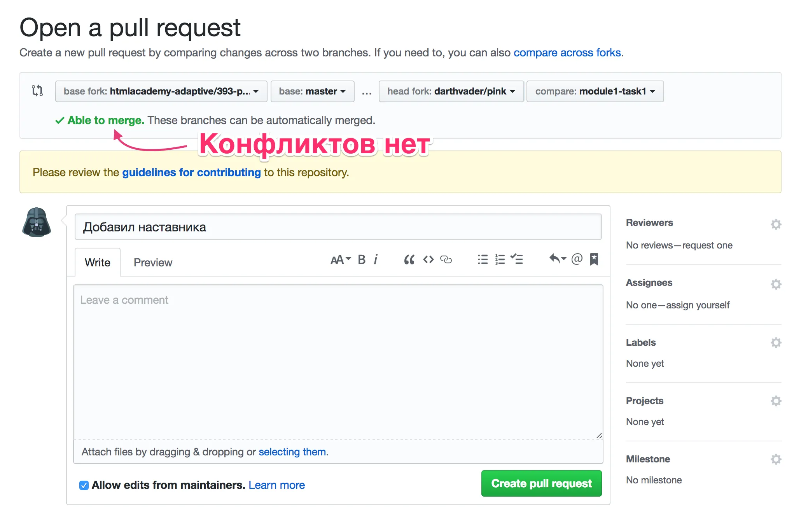The width and height of the screenshot is (801, 532).
Task: Select the Write tab
Action: pyautogui.click(x=97, y=262)
